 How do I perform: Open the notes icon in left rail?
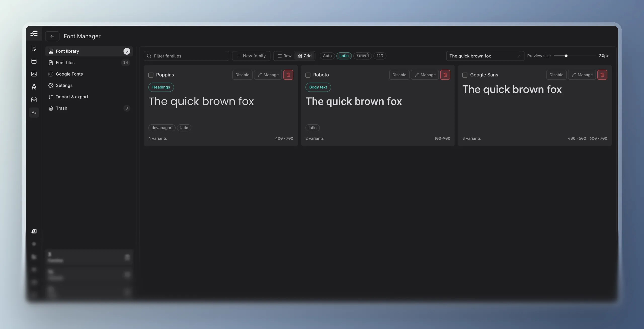pos(34,48)
